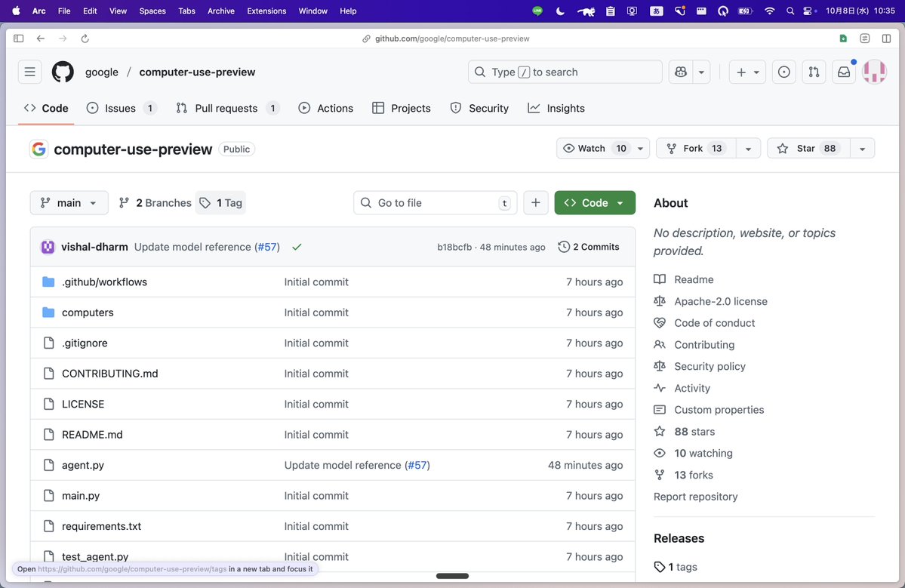
Task: Open the Create new plus dropdown
Action: [747, 72]
